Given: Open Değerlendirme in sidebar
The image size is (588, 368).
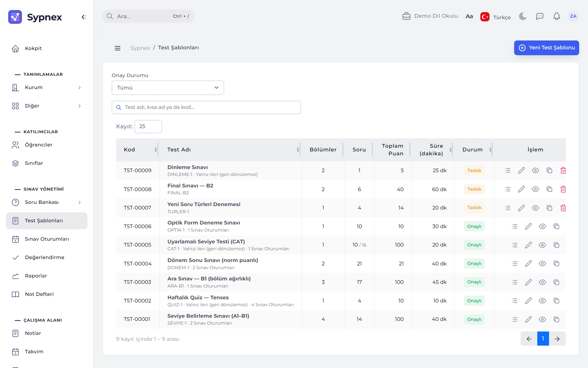Looking at the screenshot, I should pos(47,257).
